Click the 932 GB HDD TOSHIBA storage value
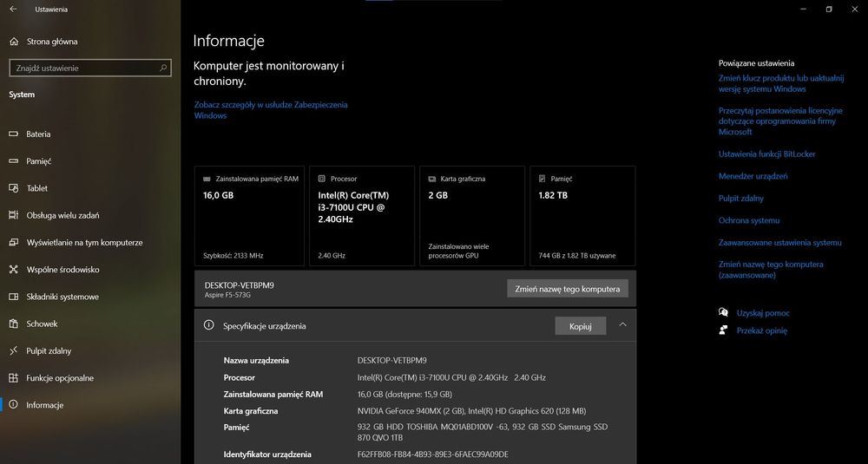The height and width of the screenshot is (464, 868). pyautogui.click(x=483, y=433)
